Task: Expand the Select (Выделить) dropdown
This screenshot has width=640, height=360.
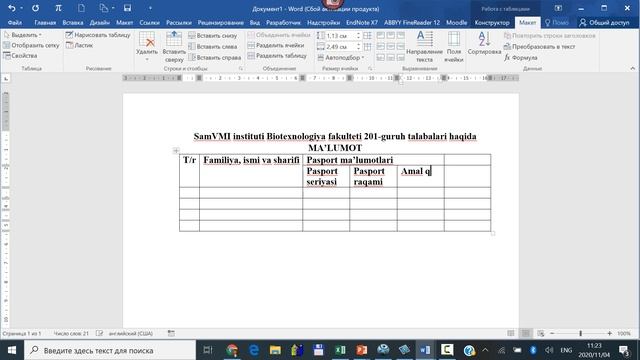Action: click(23, 35)
